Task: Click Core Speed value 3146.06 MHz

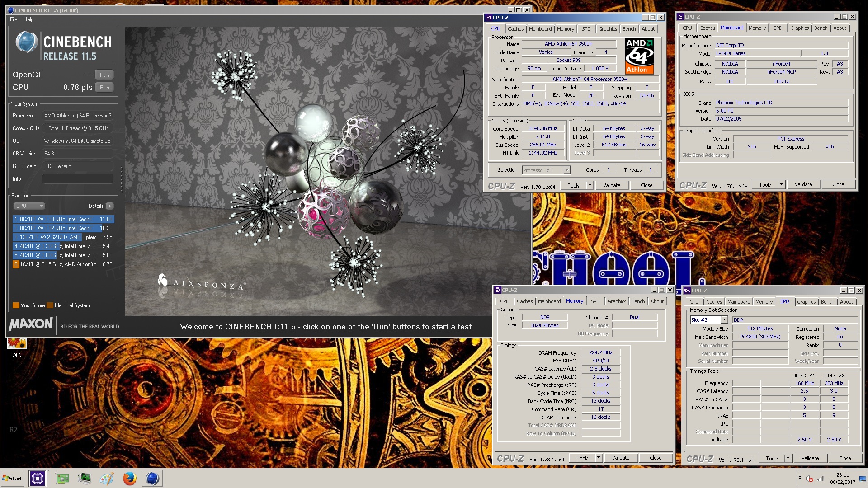Action: 543,129
